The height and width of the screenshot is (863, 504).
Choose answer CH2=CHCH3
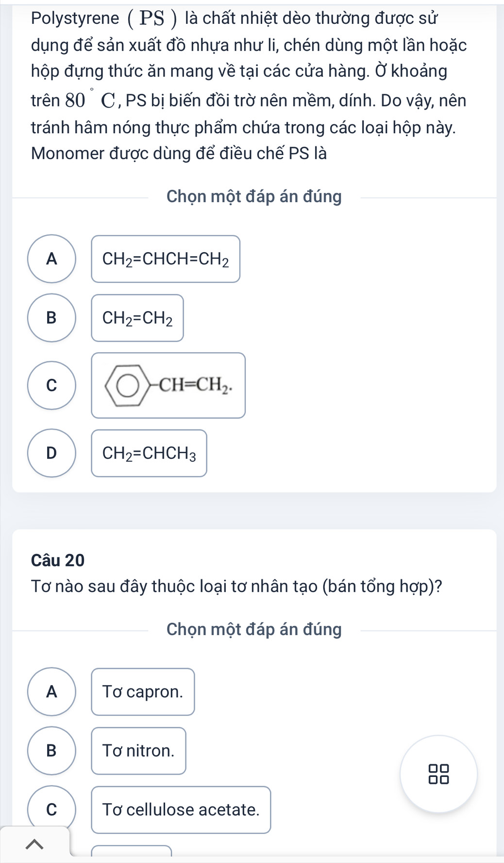point(149,453)
